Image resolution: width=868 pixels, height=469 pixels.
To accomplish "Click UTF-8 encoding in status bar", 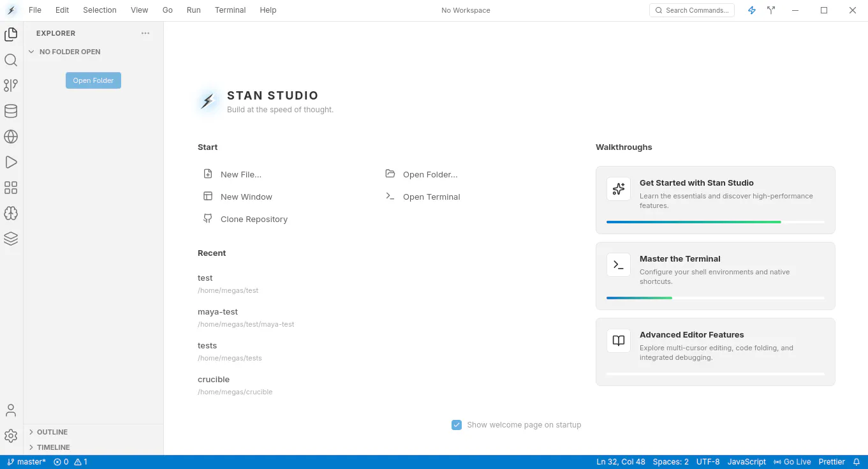I will [x=708, y=462].
